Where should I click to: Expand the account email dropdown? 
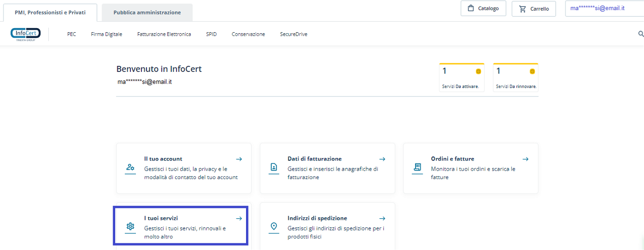[604, 9]
